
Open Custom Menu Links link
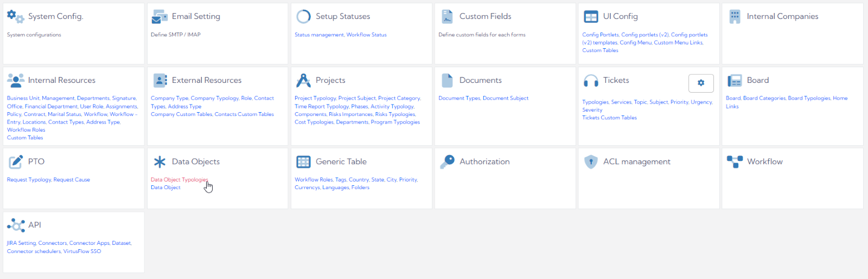[x=678, y=42]
